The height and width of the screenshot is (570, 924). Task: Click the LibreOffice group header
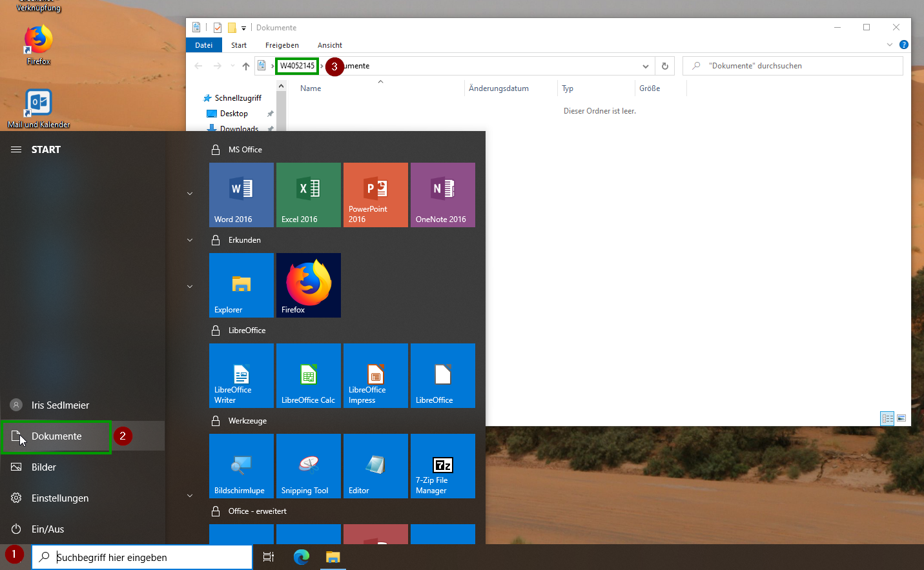pyautogui.click(x=247, y=331)
